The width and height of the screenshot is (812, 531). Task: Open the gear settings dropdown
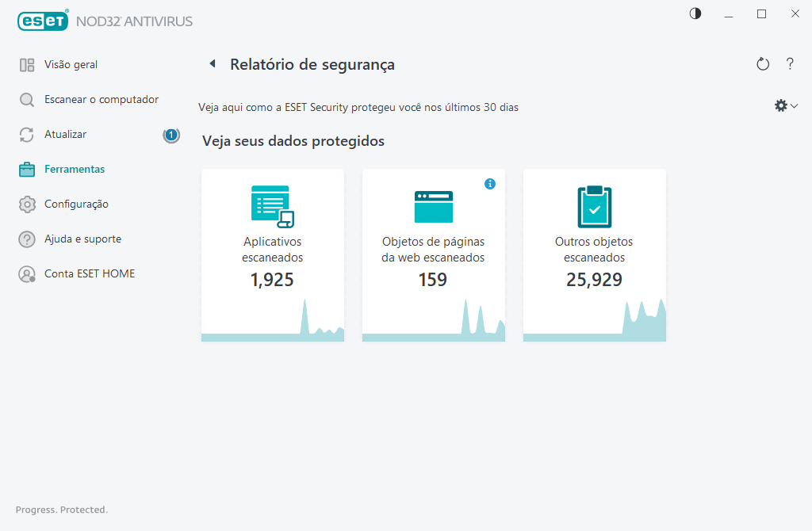tap(785, 105)
